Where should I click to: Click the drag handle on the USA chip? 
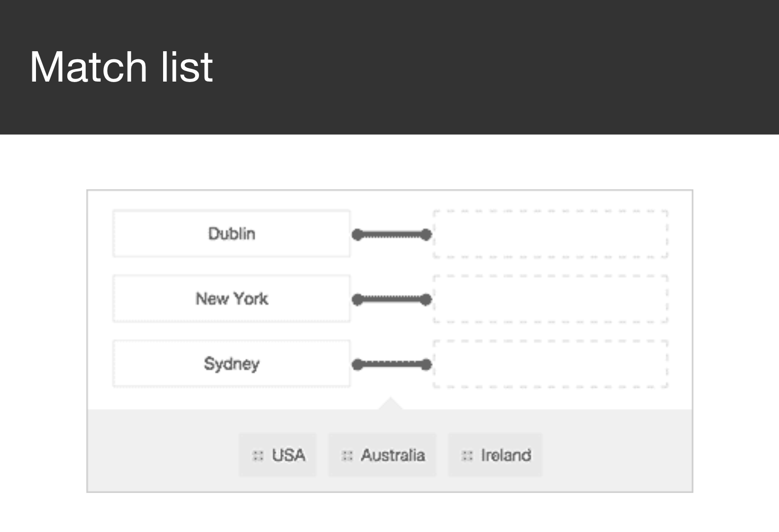click(258, 455)
